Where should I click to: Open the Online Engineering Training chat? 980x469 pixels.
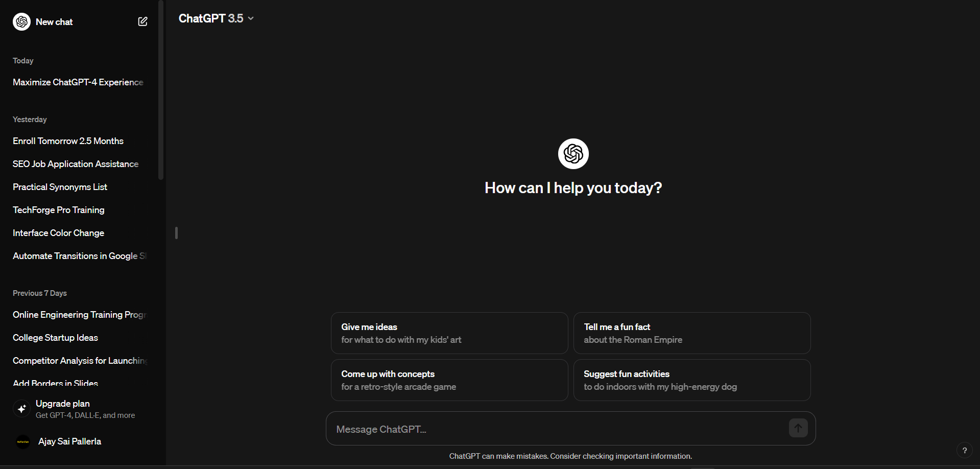pos(79,315)
